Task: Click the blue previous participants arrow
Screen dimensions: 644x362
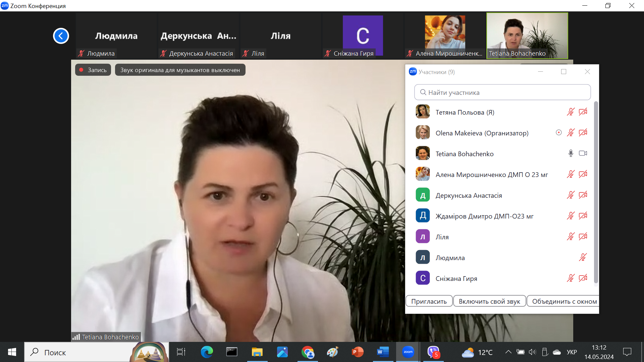Action: click(x=61, y=36)
